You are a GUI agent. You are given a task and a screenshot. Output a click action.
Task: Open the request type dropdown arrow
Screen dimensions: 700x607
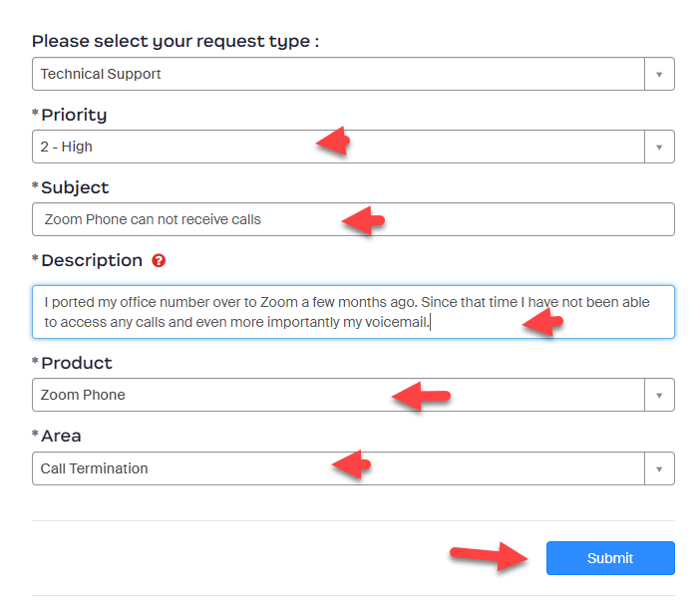(x=659, y=74)
